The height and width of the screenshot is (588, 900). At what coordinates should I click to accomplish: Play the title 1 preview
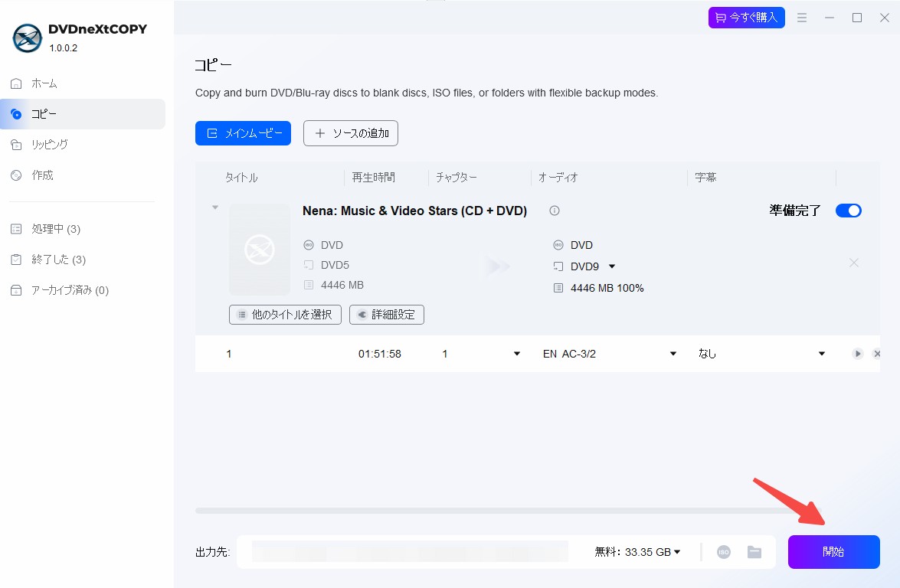coord(858,354)
